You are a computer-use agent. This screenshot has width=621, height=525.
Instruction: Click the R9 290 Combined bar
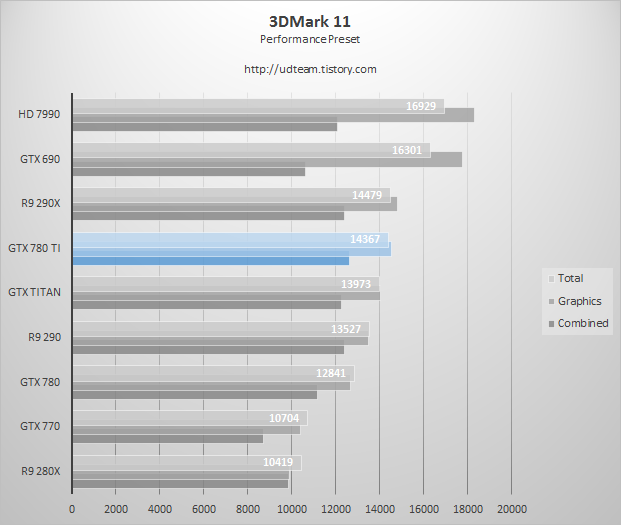click(208, 350)
